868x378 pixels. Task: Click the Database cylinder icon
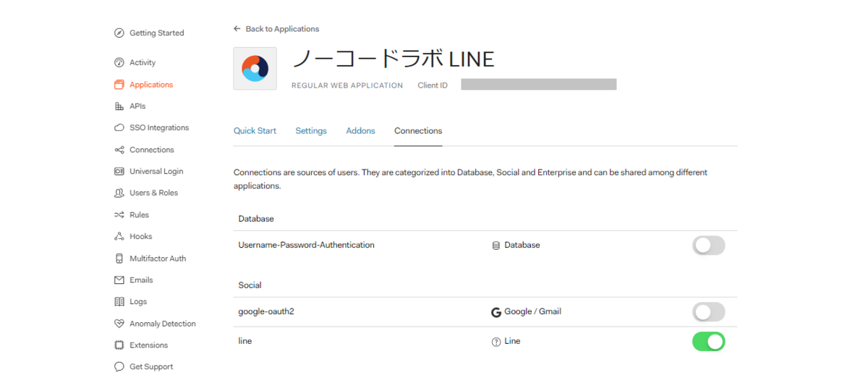pyautogui.click(x=496, y=245)
